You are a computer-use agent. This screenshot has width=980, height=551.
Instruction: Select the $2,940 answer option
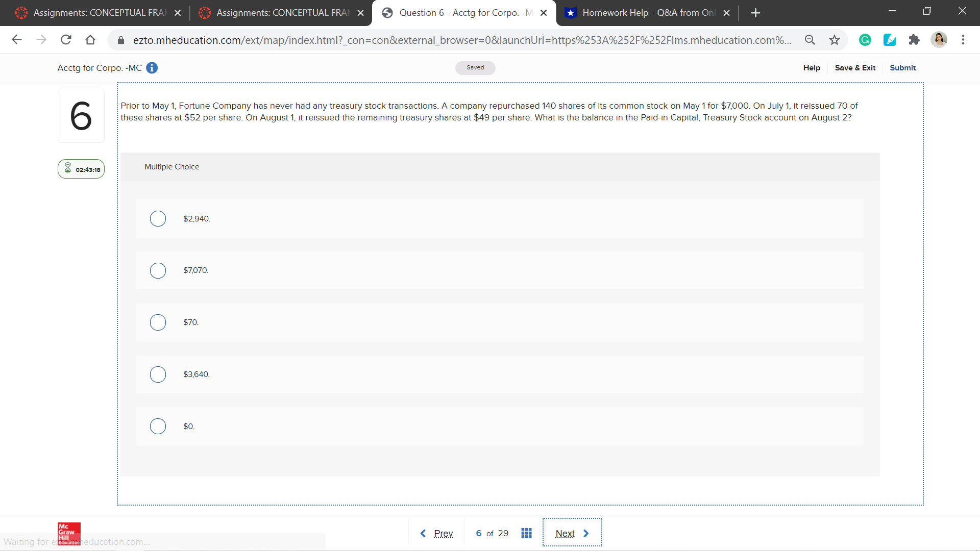click(158, 218)
